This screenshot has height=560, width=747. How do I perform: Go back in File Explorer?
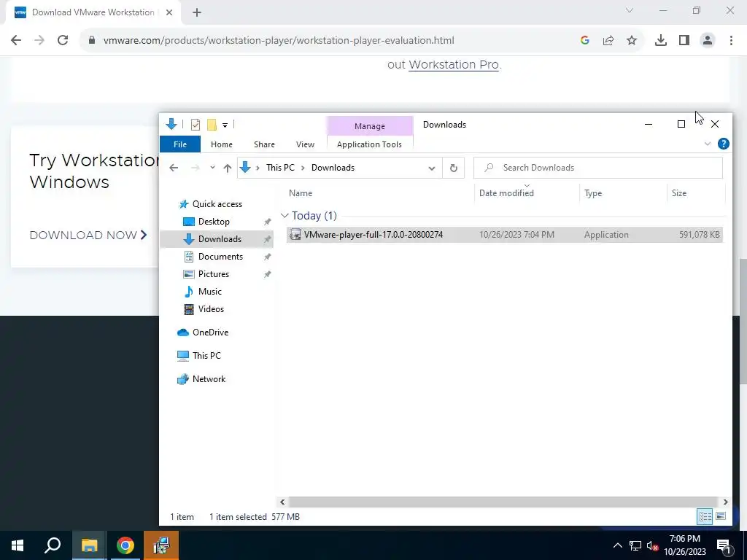click(x=174, y=168)
